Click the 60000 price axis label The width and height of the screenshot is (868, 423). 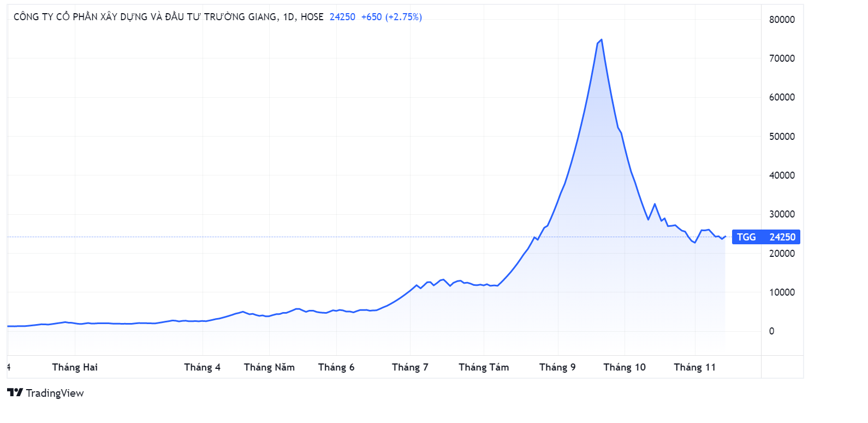(782, 97)
